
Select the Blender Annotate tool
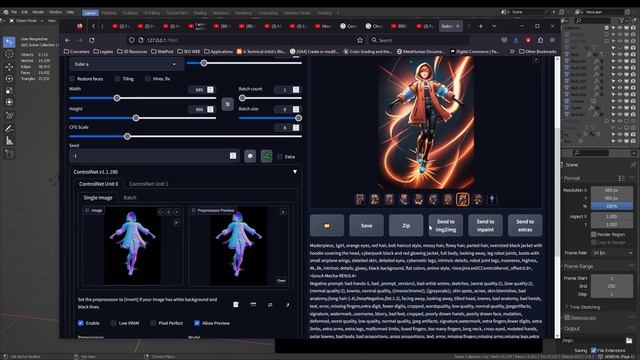pyautogui.click(x=9, y=116)
